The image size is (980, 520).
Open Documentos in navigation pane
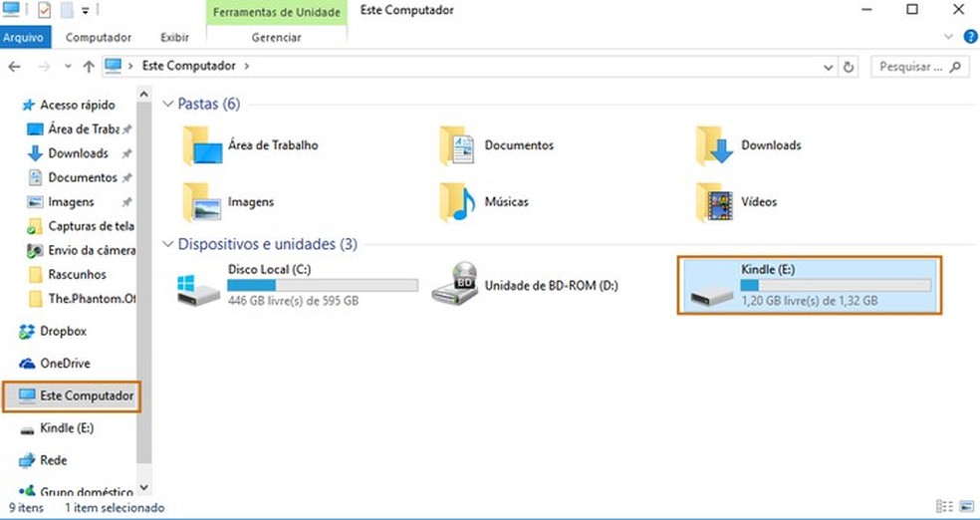pyautogui.click(x=73, y=178)
